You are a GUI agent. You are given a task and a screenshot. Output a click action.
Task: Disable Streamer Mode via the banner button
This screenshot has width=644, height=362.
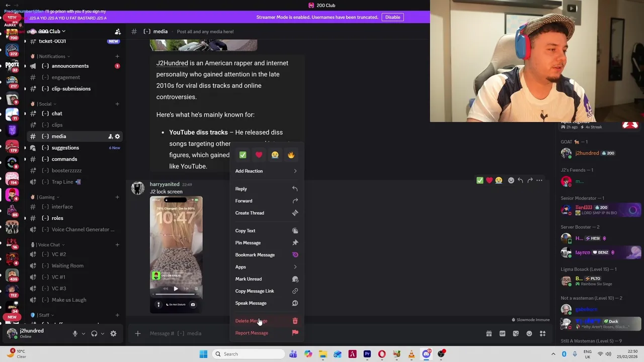[x=392, y=17]
